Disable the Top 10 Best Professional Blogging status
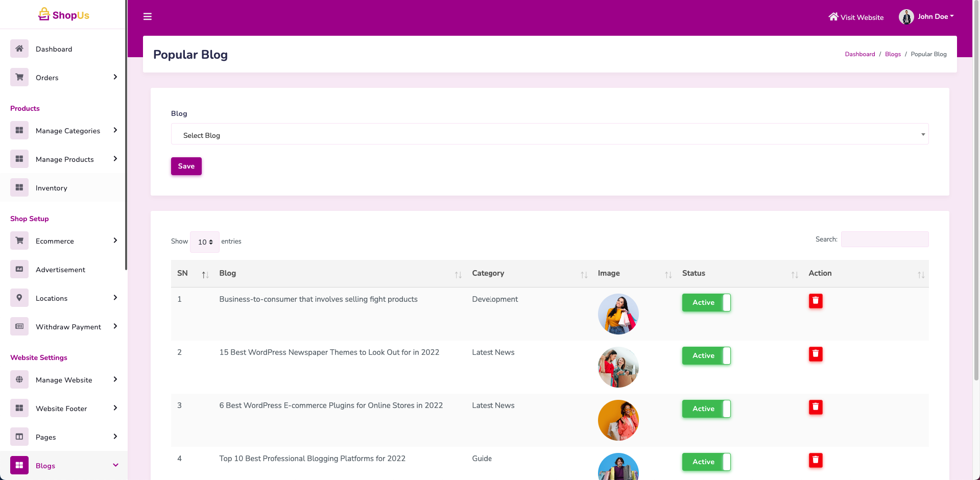 point(706,462)
